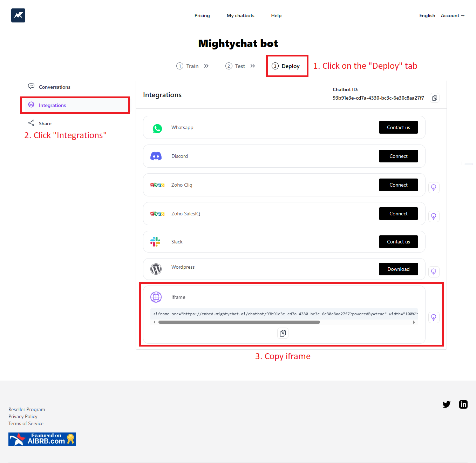Select the Deploy step tab
Viewport: 476px width, 463px height.
click(286, 66)
